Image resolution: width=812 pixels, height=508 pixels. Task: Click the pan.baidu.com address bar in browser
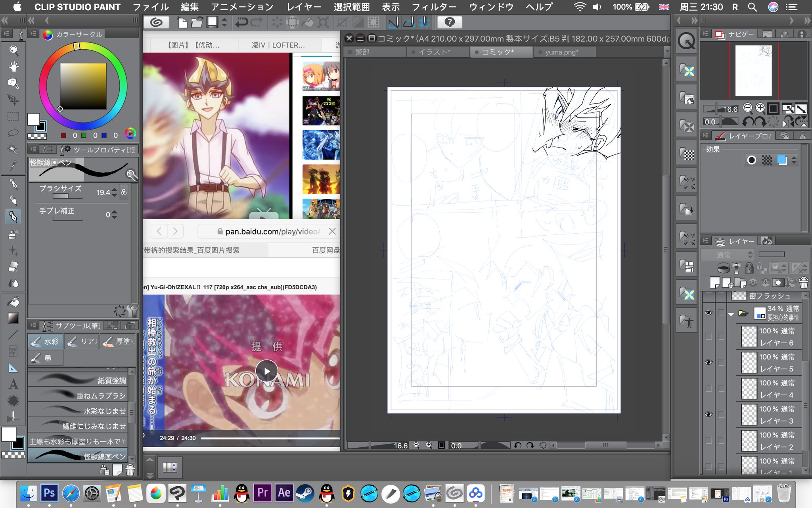(x=268, y=231)
